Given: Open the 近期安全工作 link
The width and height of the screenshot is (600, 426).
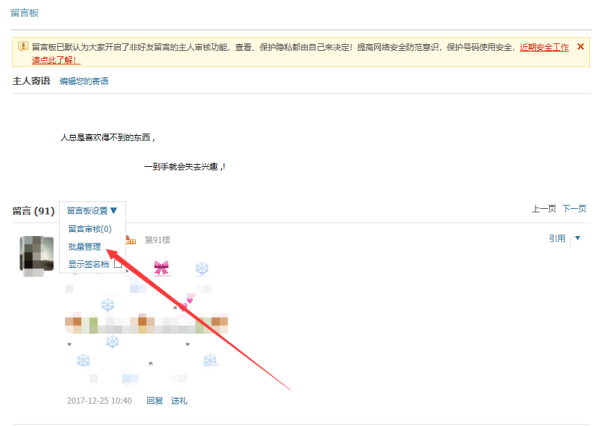Looking at the screenshot, I should tap(544, 47).
